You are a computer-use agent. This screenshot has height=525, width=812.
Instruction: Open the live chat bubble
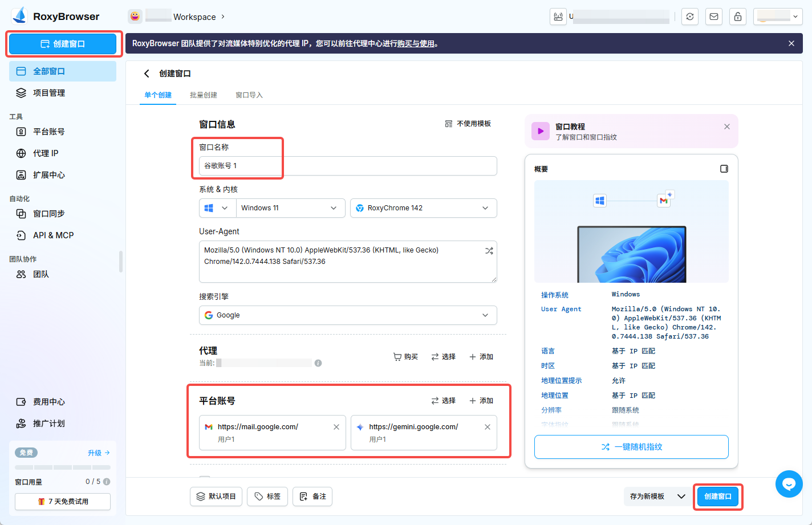(x=789, y=484)
